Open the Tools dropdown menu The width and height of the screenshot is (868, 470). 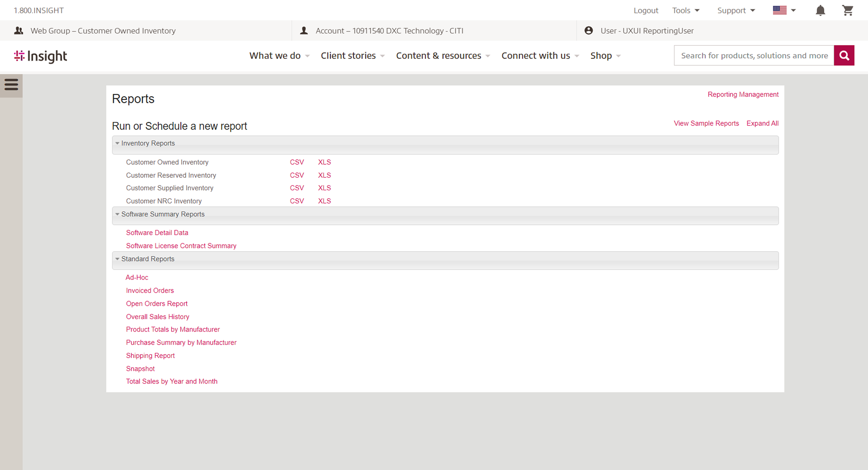tap(685, 10)
